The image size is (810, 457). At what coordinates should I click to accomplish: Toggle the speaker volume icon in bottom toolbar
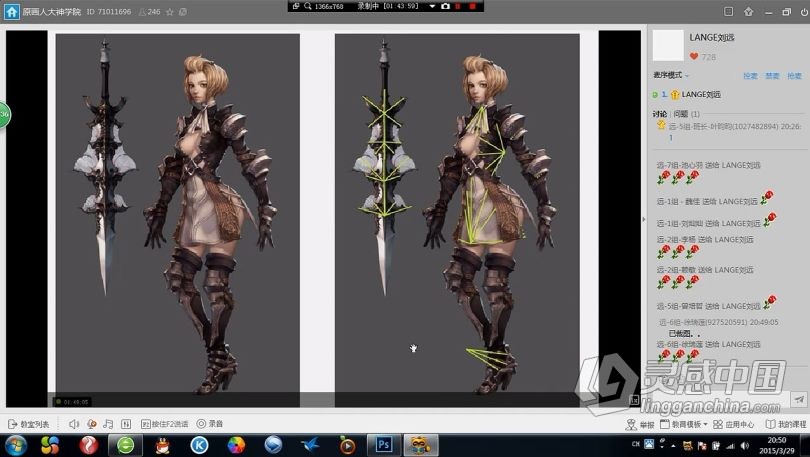pos(74,424)
